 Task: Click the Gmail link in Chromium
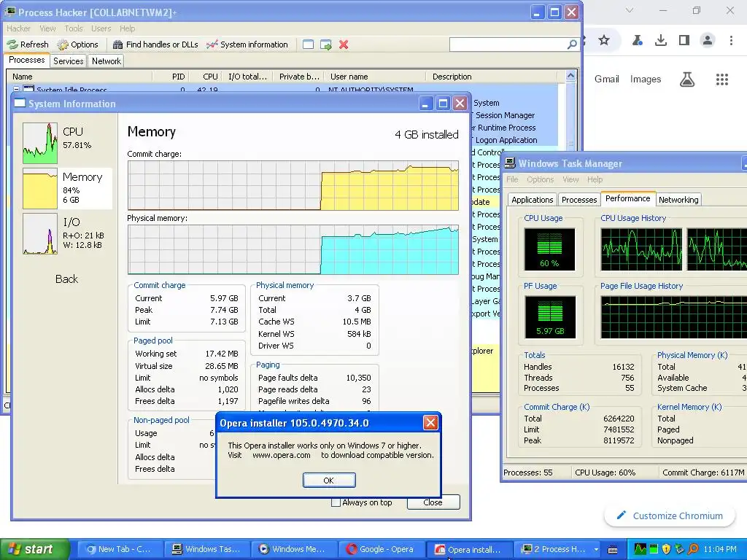tap(606, 79)
